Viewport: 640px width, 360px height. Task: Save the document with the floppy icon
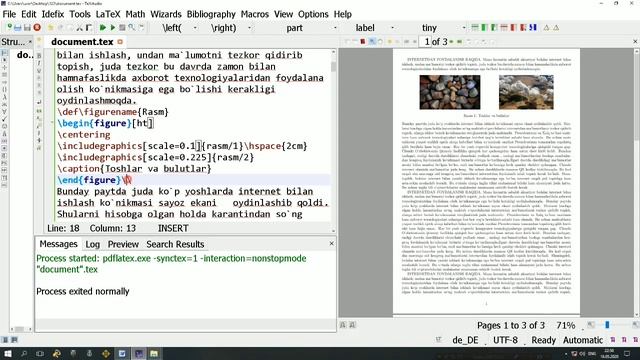coord(27,28)
